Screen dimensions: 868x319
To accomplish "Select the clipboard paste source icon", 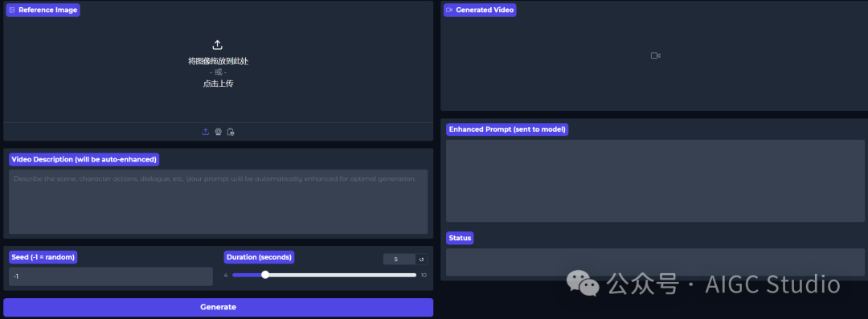I will pos(231,132).
